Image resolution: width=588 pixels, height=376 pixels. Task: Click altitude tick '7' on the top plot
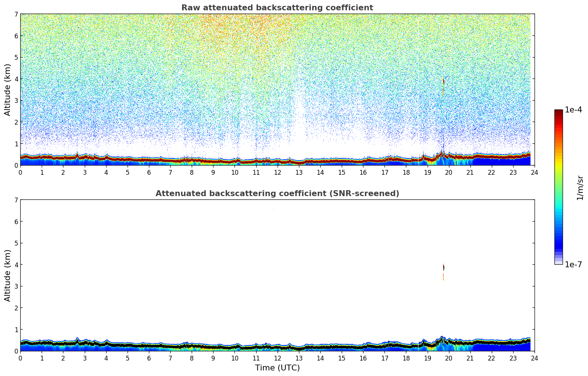click(16, 14)
